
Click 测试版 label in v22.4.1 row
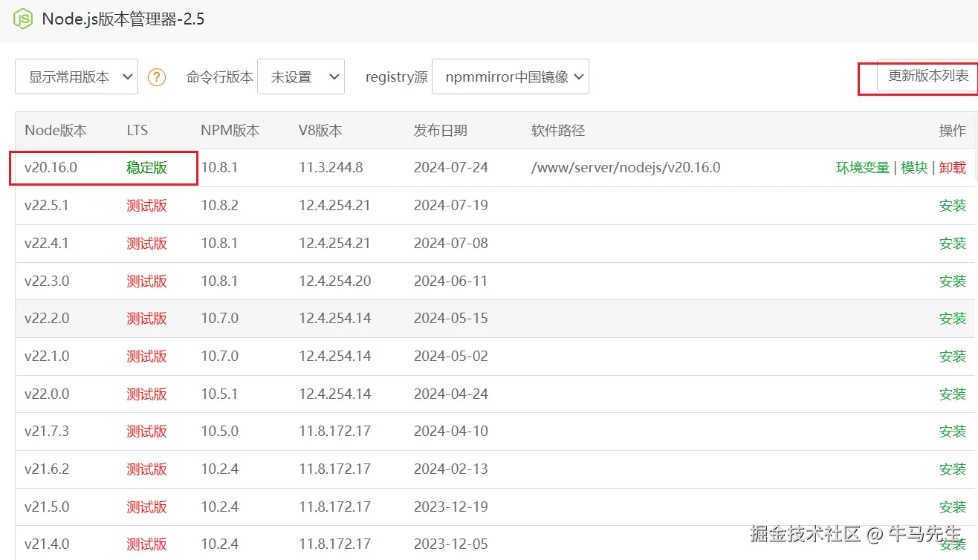pos(147,244)
